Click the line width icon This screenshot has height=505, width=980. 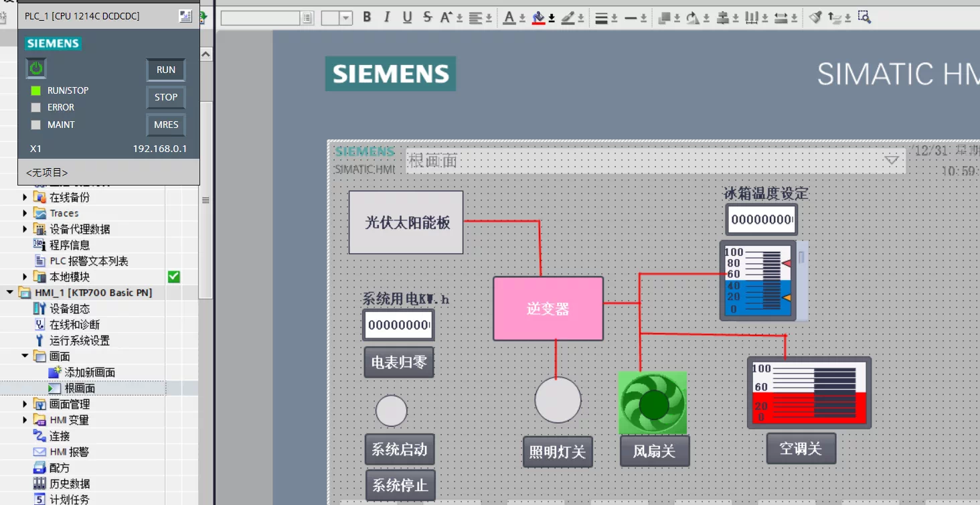601,19
